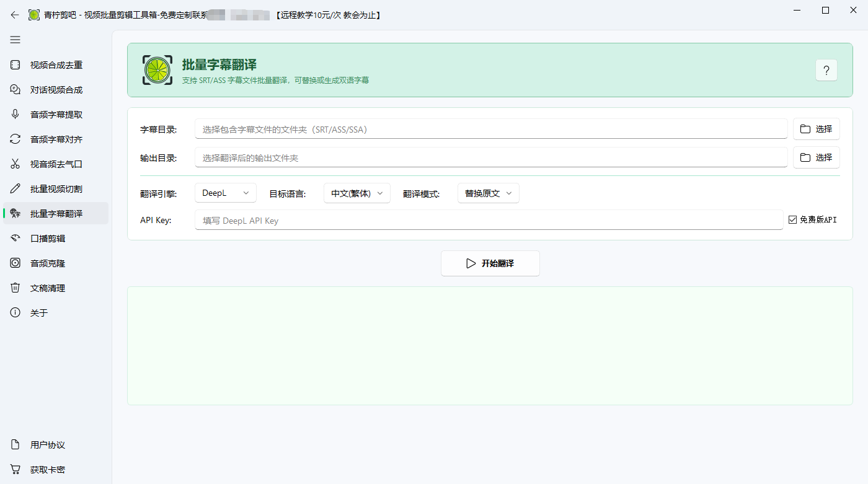Click the green log output area
Viewport: 868px width, 484px height.
490,346
